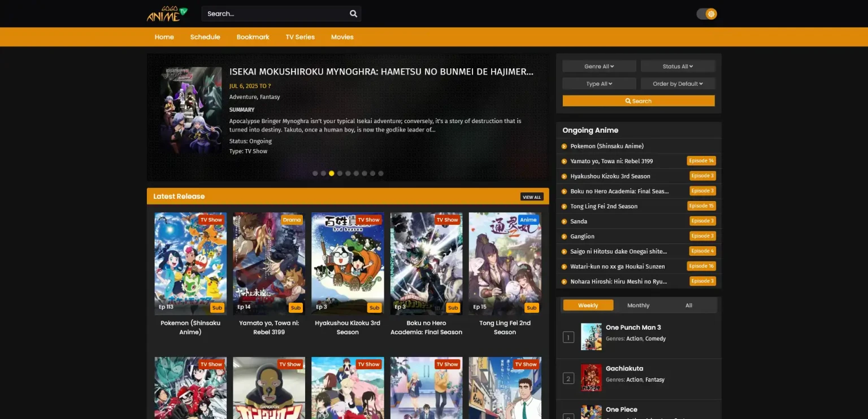Click the Mynoghra poster in the slider
The width and height of the screenshot is (868, 419).
pyautogui.click(x=191, y=111)
